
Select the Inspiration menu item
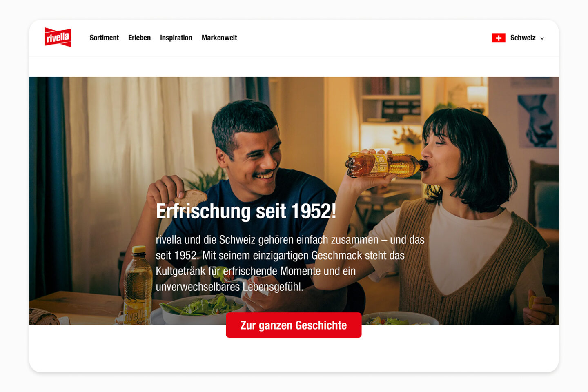(x=176, y=38)
